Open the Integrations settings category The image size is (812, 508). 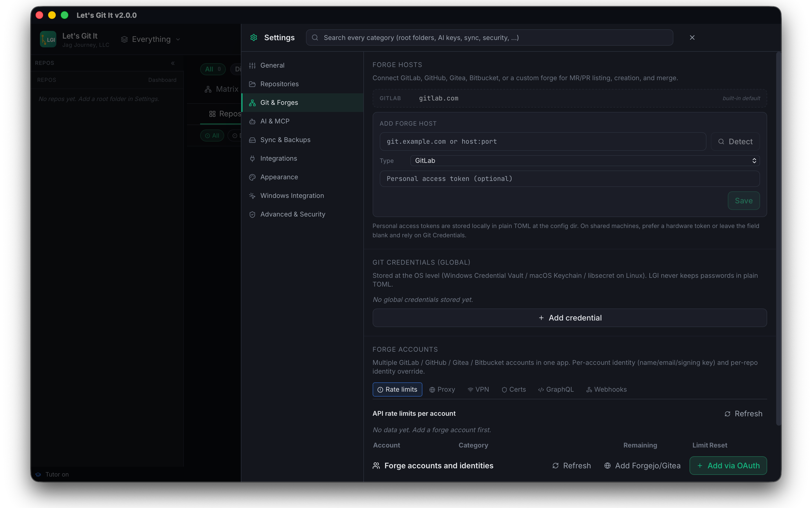click(302, 158)
